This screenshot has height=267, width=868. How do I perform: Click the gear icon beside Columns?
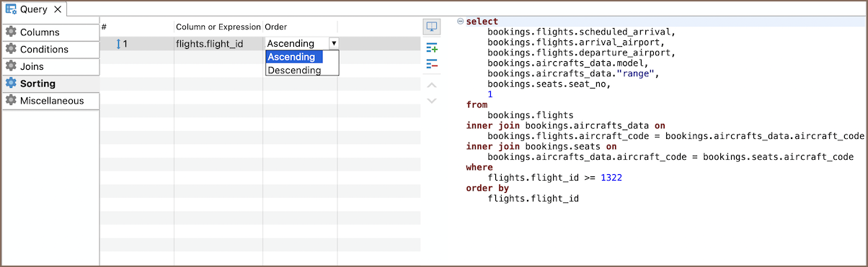coord(11,32)
